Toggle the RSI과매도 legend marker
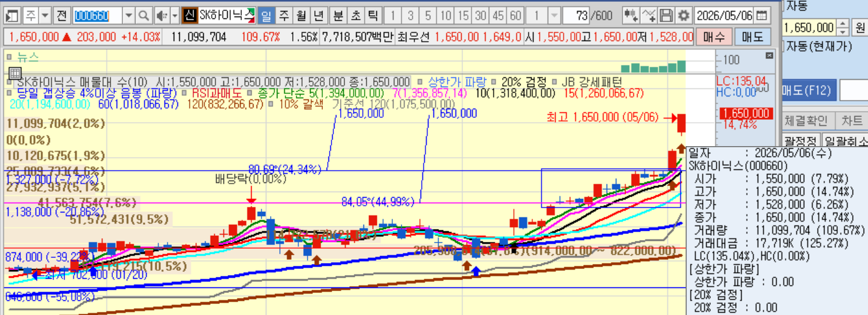This screenshot has width=868, height=315. pyautogui.click(x=185, y=93)
